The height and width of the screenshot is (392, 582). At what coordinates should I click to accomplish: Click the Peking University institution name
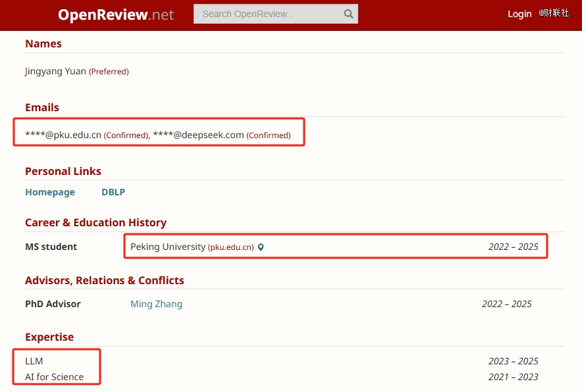168,247
